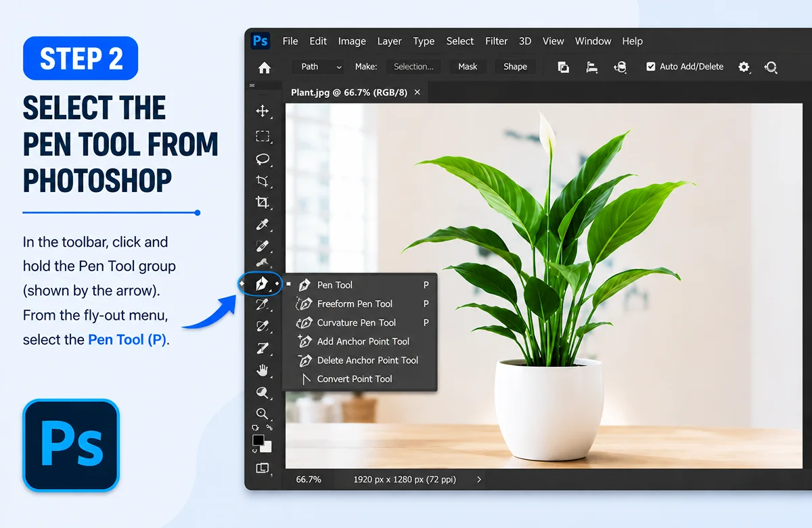This screenshot has width=812, height=528.
Task: Open the View menu
Action: (553, 41)
